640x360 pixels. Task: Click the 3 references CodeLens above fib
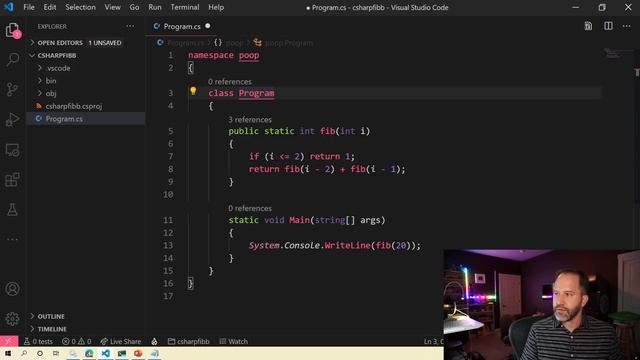tap(250, 120)
